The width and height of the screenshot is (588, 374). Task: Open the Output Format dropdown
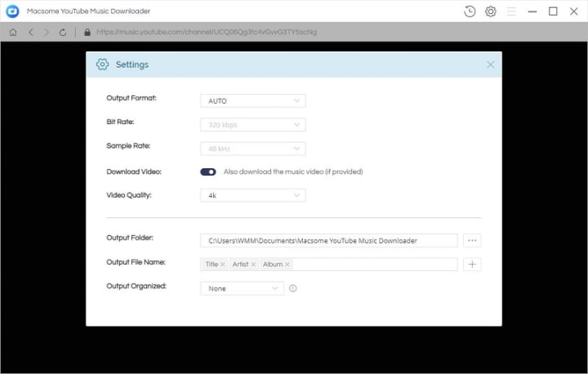coord(253,101)
